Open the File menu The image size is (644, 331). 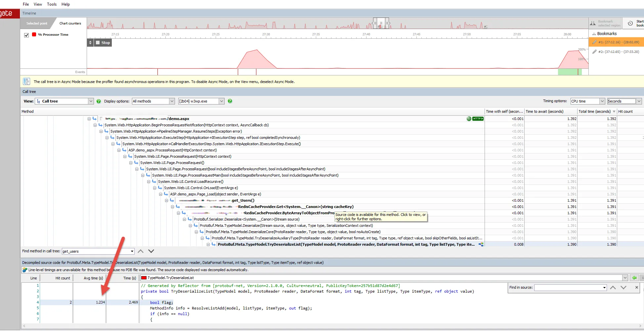tap(26, 4)
